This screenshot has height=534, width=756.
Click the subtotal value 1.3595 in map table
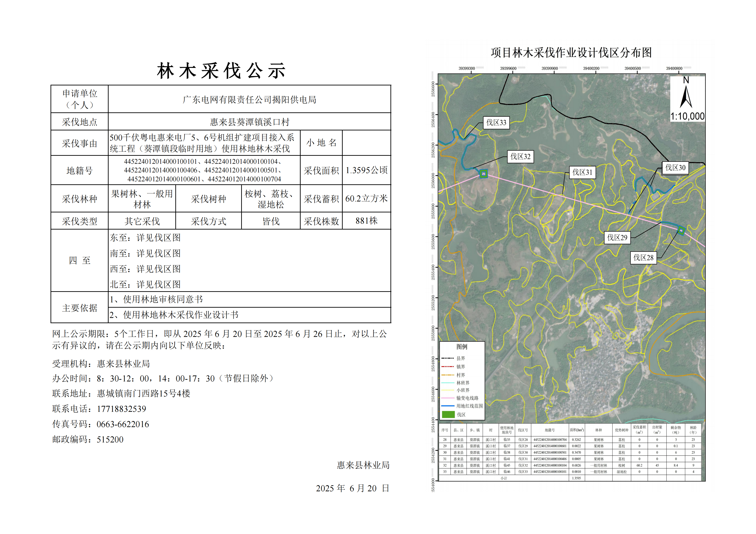(577, 478)
